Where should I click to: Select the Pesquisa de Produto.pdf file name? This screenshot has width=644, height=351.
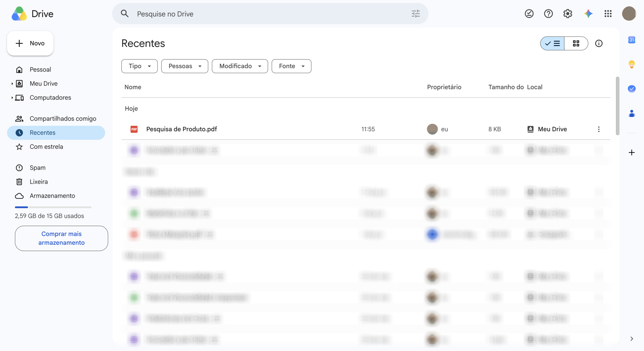182,129
